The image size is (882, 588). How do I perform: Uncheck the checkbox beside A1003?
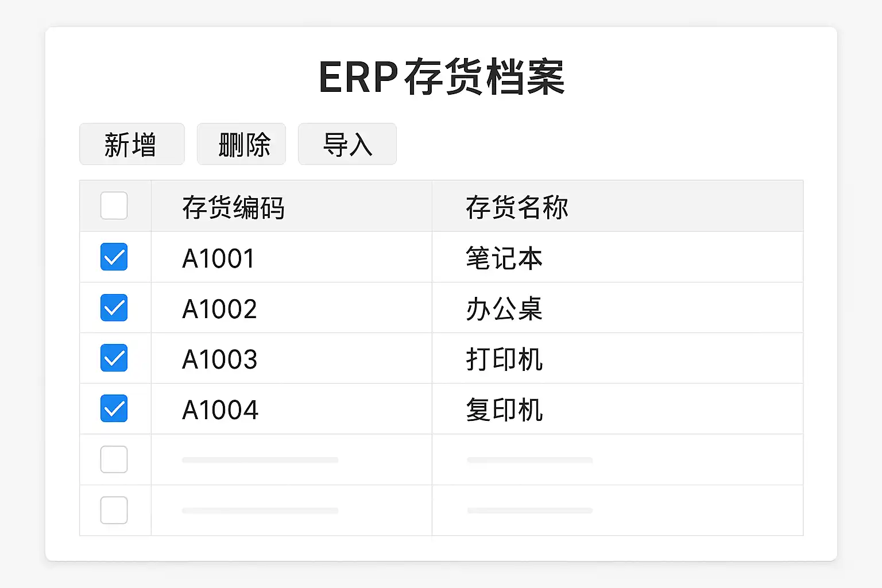pyautogui.click(x=114, y=358)
